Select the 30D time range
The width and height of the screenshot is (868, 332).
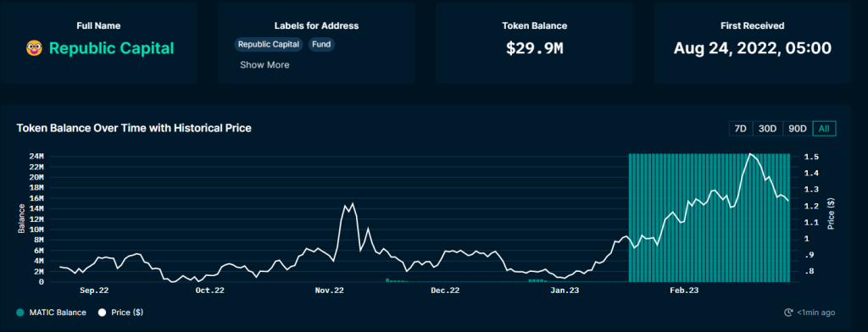pos(768,129)
